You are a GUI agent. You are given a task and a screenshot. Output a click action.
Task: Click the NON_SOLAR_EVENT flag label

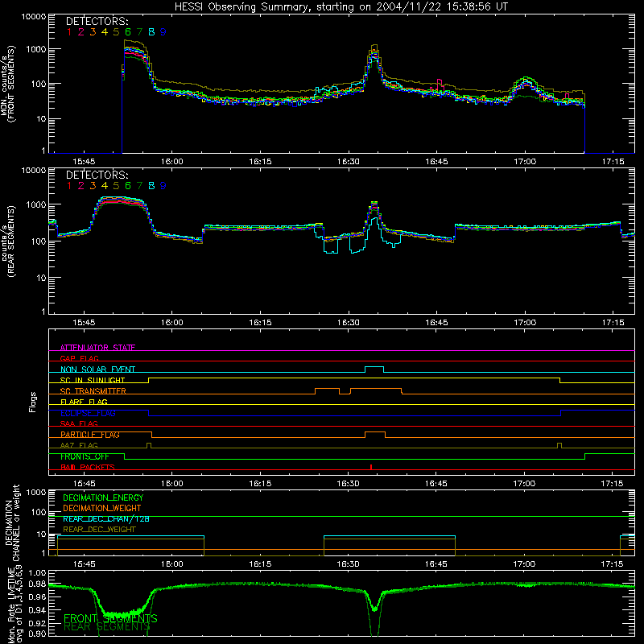click(97, 369)
